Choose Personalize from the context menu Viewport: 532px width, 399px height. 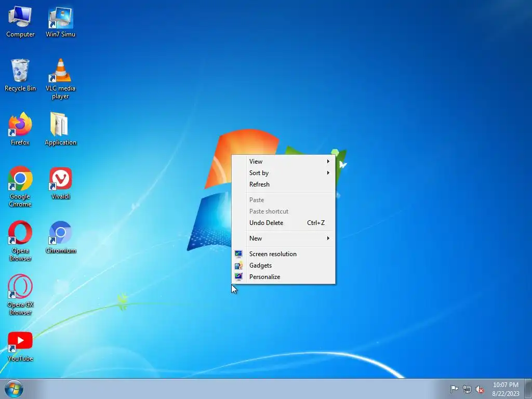click(283, 277)
